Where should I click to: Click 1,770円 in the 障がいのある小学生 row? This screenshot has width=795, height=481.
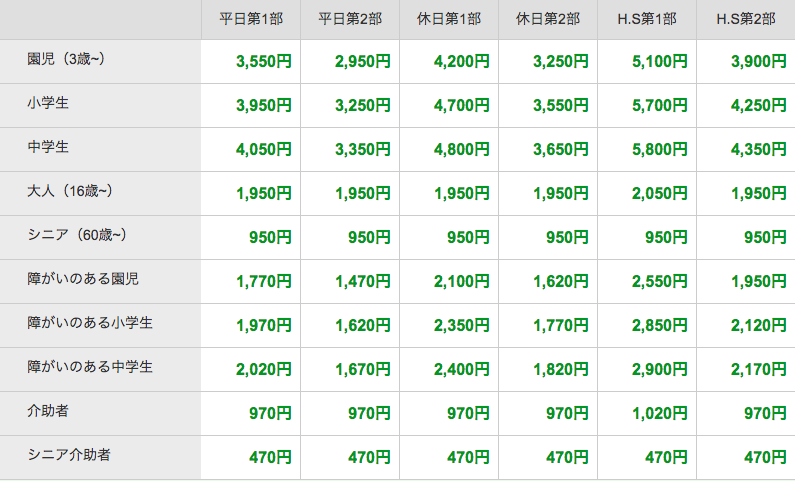(x=560, y=325)
